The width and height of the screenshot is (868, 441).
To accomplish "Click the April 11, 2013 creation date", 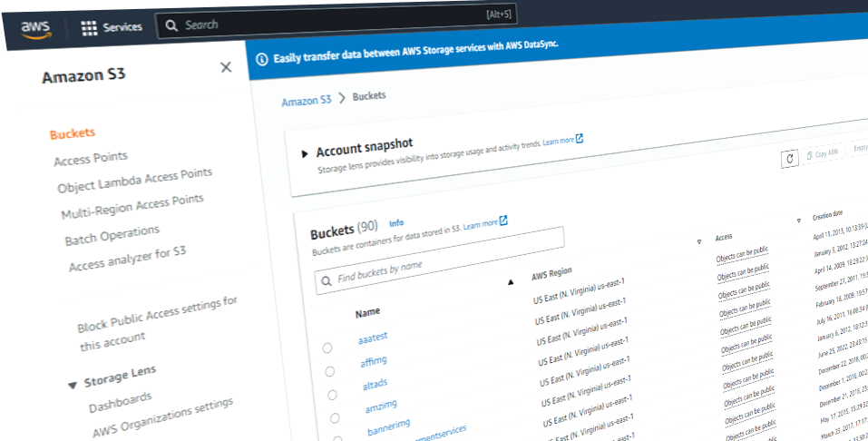I will pyautogui.click(x=840, y=231).
